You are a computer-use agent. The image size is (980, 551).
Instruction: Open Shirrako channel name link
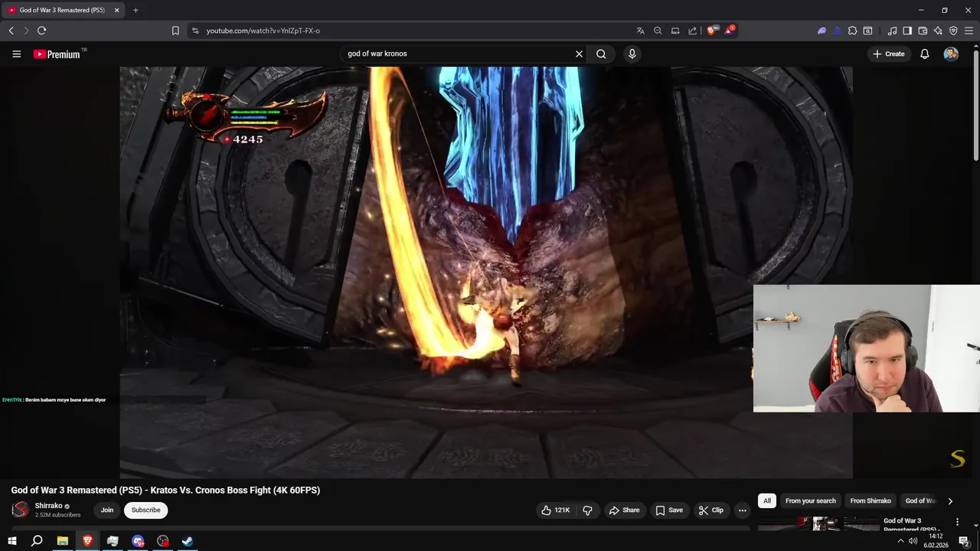[x=48, y=506]
